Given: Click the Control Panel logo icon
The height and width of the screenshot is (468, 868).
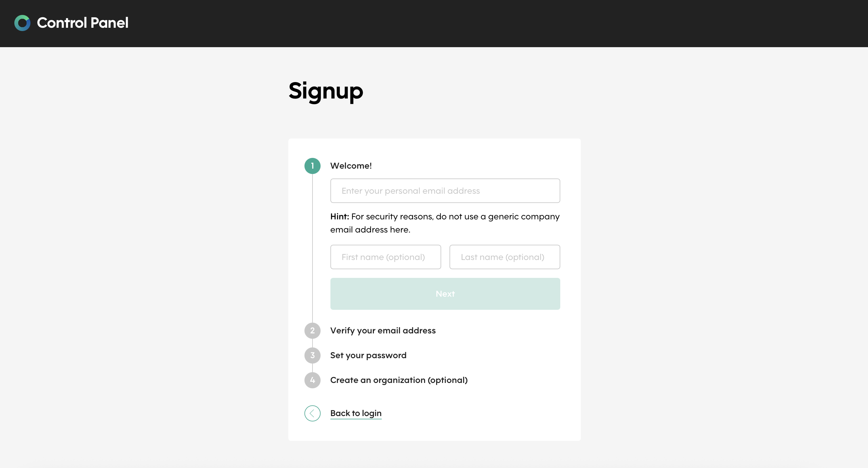Looking at the screenshot, I should (x=22, y=23).
